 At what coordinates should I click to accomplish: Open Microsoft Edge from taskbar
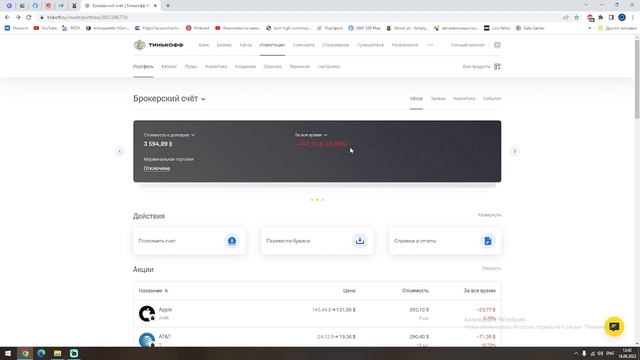pos(41,353)
